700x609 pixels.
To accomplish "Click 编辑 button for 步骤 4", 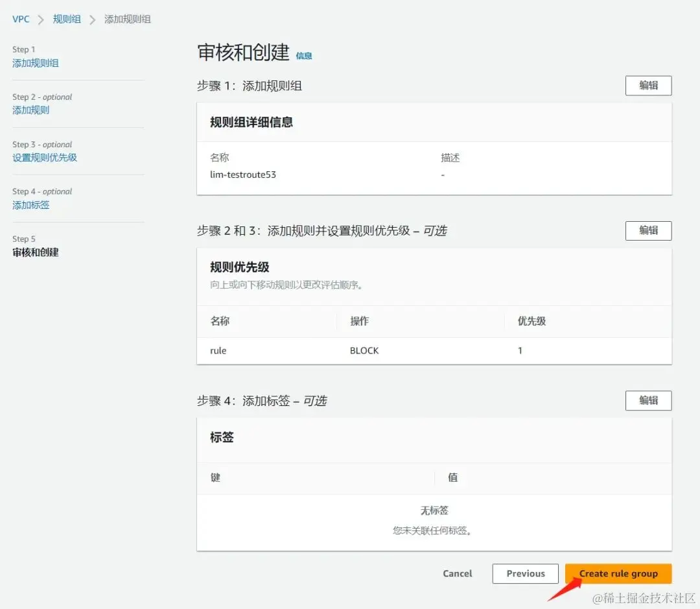I will click(x=648, y=400).
